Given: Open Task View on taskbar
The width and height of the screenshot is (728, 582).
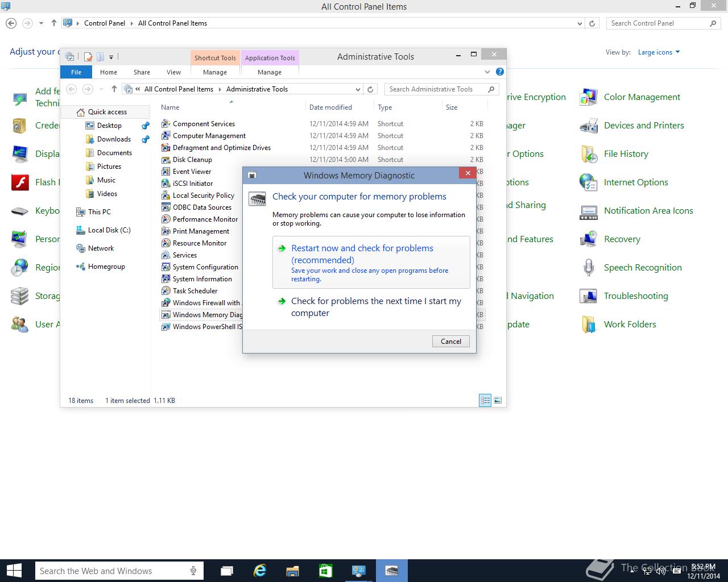Looking at the screenshot, I should click(226, 571).
